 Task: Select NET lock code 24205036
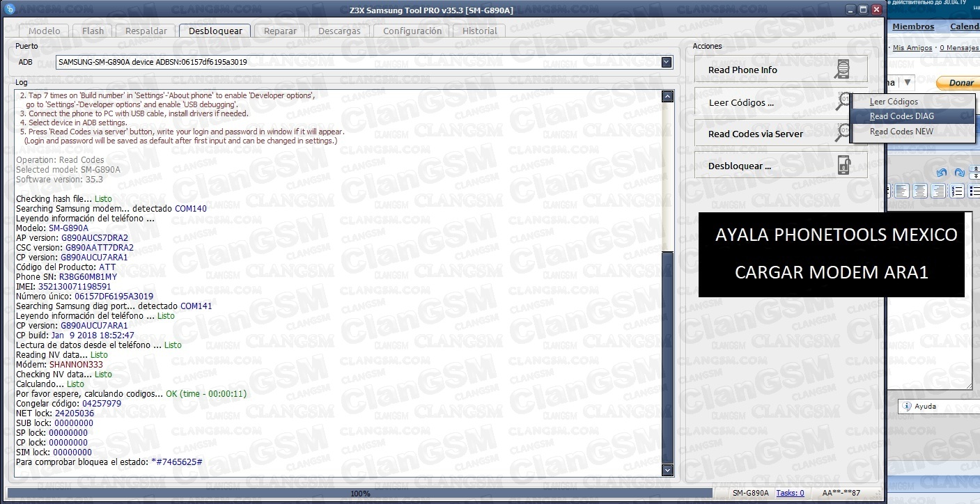75,413
